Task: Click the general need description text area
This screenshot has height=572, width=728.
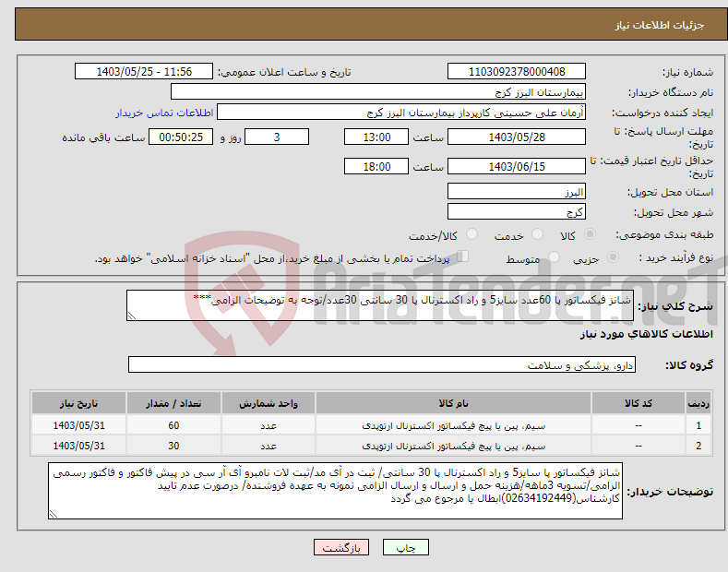Action: coord(380,305)
